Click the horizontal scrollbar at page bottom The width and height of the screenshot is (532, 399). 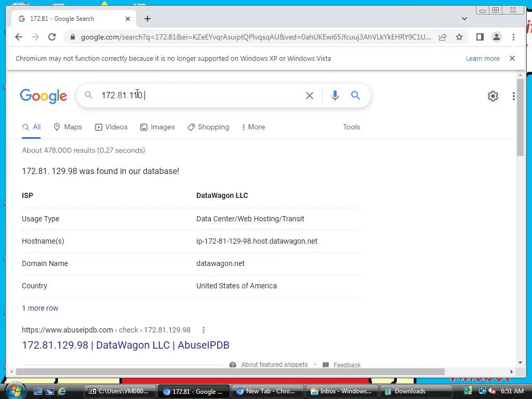click(230, 372)
